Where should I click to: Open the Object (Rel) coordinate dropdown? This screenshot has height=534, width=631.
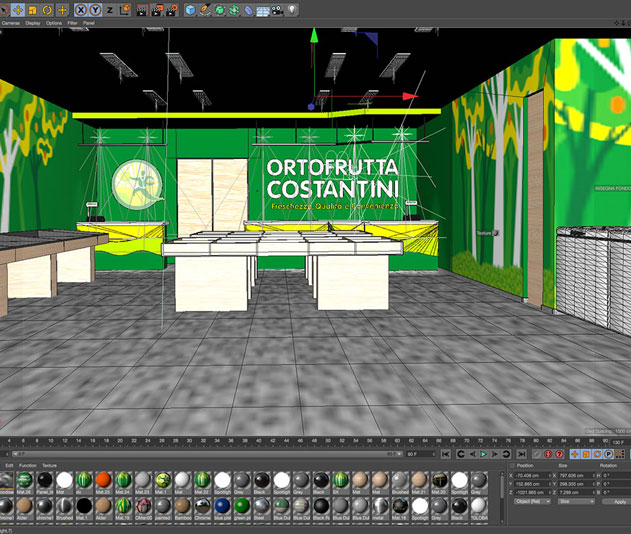532,501
